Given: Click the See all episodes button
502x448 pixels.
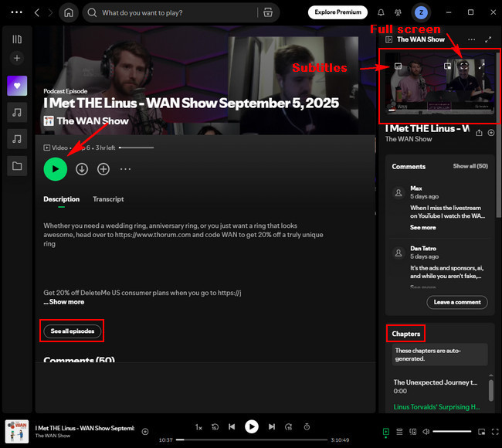Looking at the screenshot, I should [73, 331].
